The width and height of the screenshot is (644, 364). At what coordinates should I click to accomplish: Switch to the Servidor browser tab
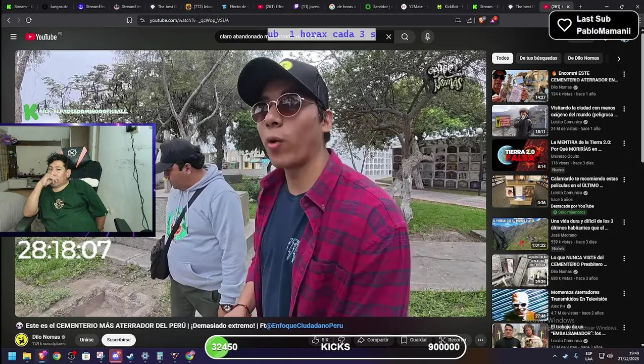(x=379, y=7)
